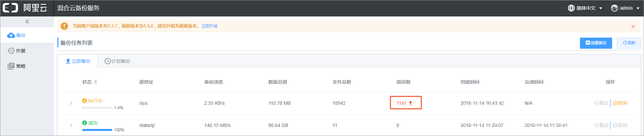Click 重试 retry for the /sys task
The width and height of the screenshot is (644, 136).
pyautogui.click(x=601, y=103)
